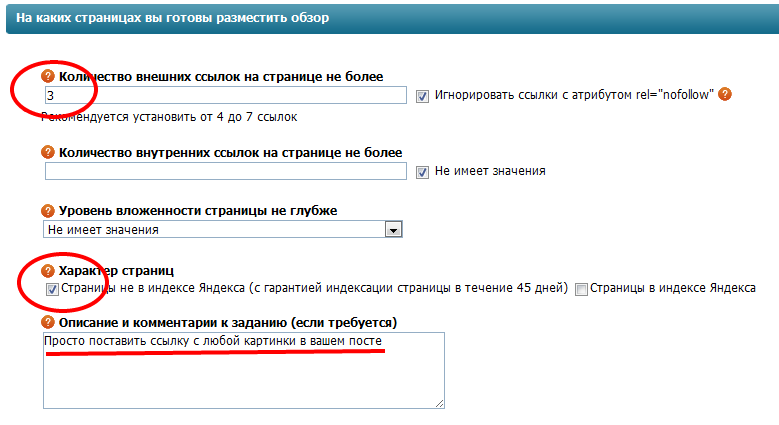This screenshot has width=779, height=425.
Task: Focus external links count field containing 3
Action: [225, 95]
